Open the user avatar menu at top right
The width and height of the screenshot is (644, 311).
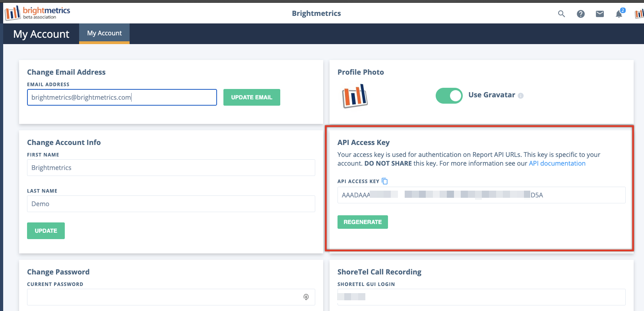tap(639, 14)
